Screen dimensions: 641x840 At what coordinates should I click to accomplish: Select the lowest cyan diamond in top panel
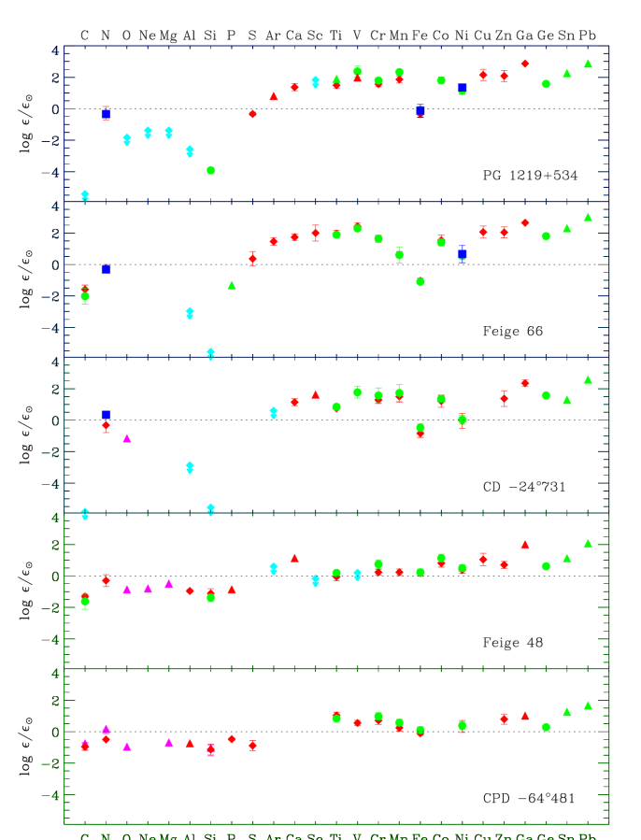point(85,194)
